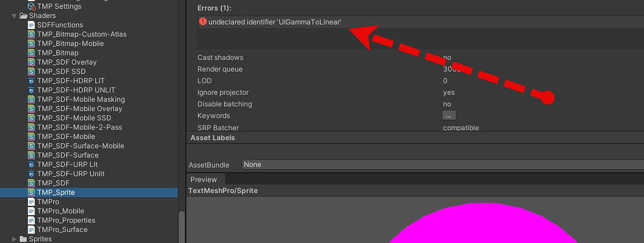Select the TMPro_Properties file

pos(65,220)
